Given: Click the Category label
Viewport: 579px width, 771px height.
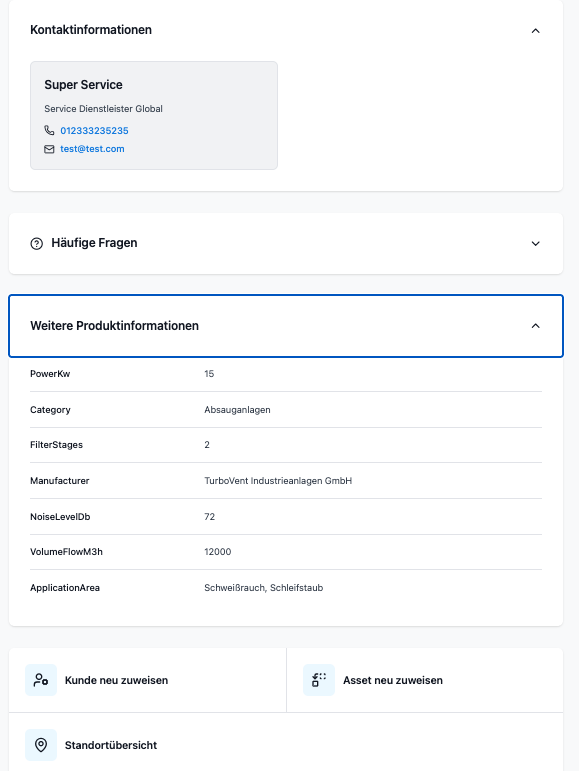Looking at the screenshot, I should coord(50,410).
